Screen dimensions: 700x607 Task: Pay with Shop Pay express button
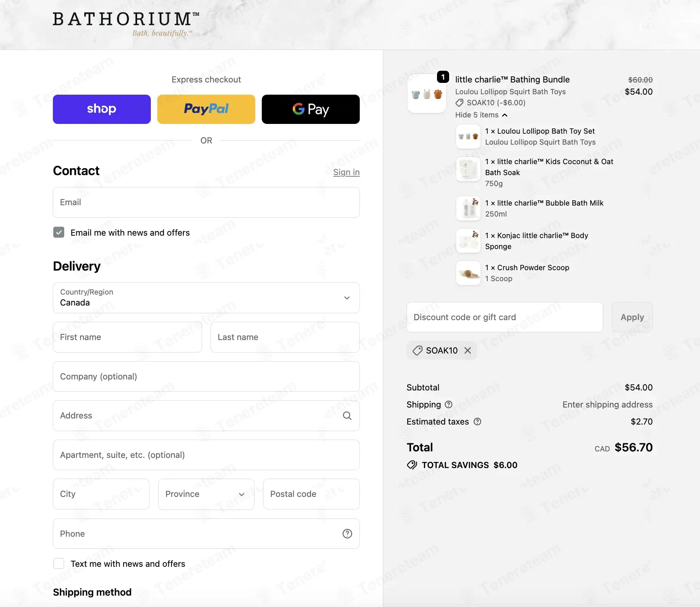102,109
